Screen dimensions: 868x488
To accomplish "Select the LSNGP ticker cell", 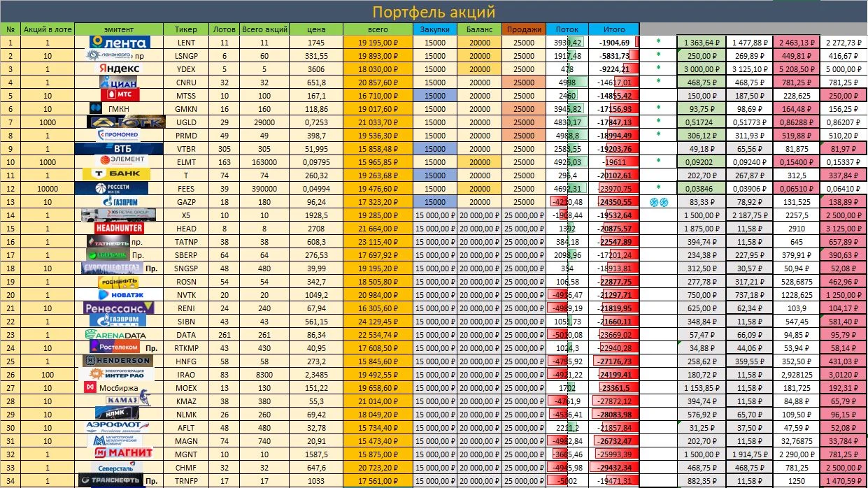I will [x=186, y=56].
